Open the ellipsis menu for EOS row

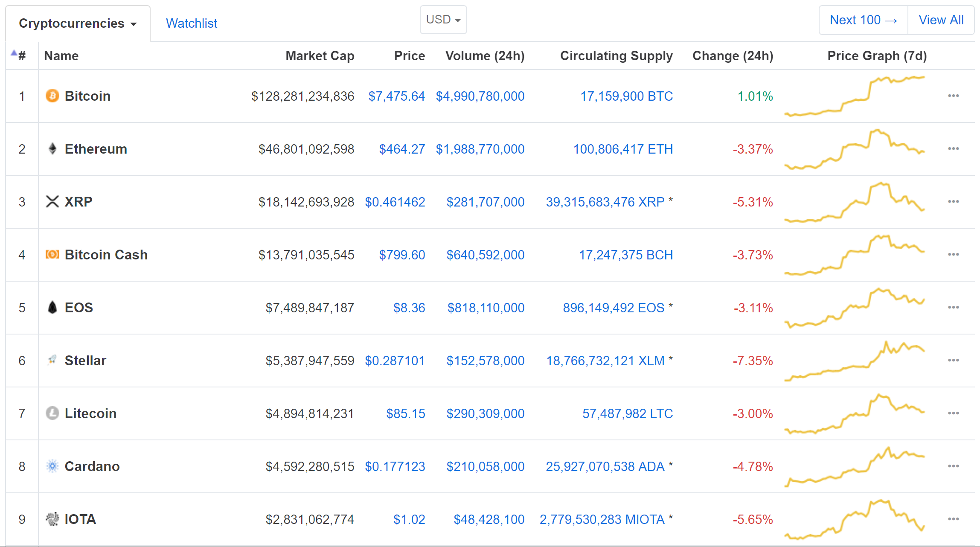tap(954, 307)
